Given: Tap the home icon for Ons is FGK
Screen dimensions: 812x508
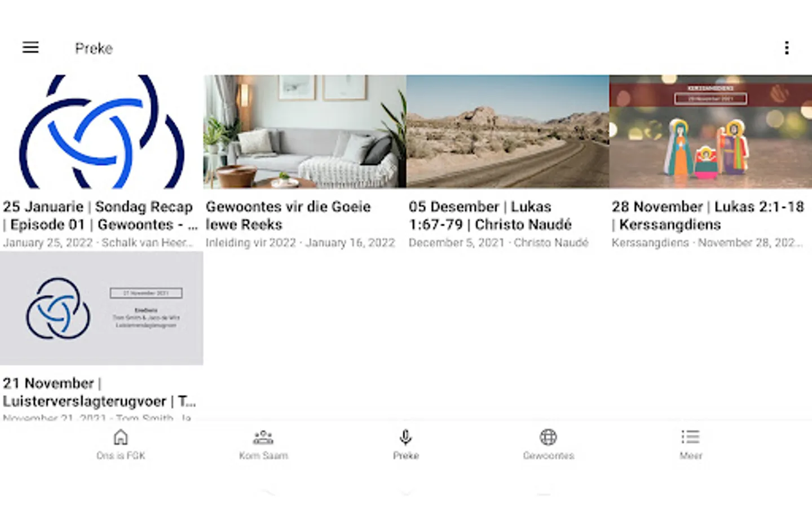Looking at the screenshot, I should 121,437.
